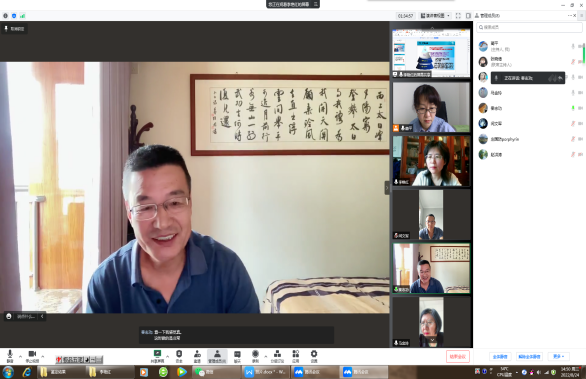Open the Security shield menu
Viewport: 586px width, 379px height.
pyautogui.click(x=179, y=356)
